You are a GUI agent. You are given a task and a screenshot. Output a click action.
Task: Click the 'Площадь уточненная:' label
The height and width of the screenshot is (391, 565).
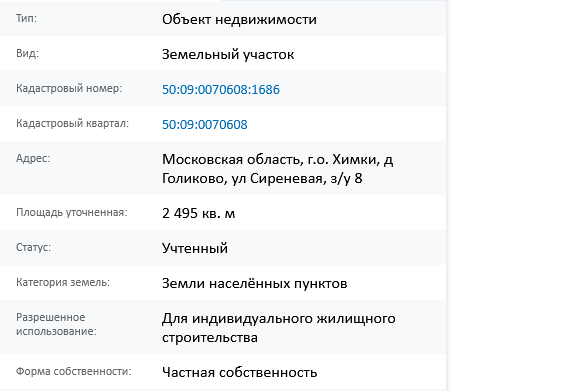click(x=72, y=212)
